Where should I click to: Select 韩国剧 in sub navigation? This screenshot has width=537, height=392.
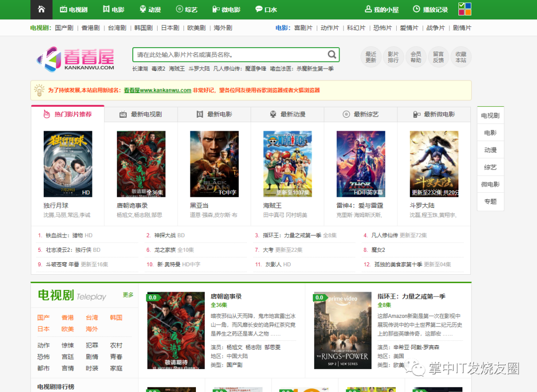(x=144, y=28)
